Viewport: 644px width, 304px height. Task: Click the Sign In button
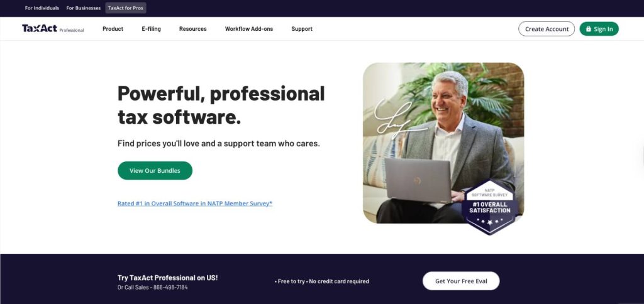click(599, 29)
